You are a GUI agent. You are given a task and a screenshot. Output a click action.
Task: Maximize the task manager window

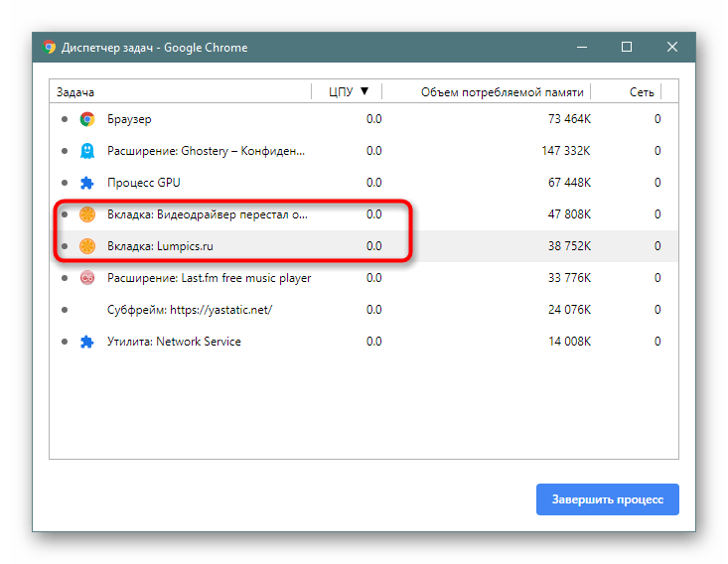627,47
